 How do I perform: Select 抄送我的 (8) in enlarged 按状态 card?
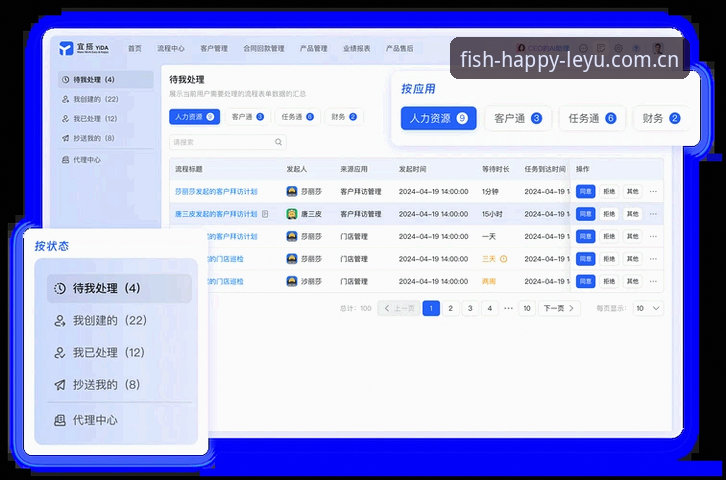tap(119, 385)
